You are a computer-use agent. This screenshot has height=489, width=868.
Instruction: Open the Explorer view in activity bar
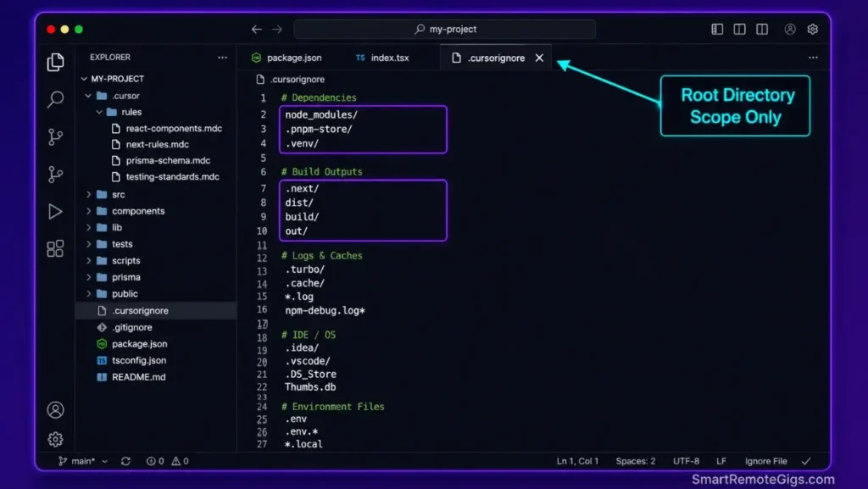tap(55, 62)
